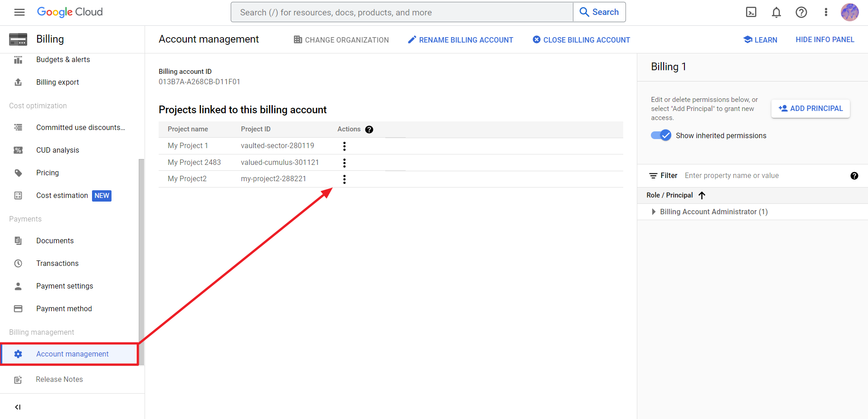Viewport: 868px width, 419px height.
Task: Click project ID my-project2-288221
Action: pyautogui.click(x=273, y=179)
